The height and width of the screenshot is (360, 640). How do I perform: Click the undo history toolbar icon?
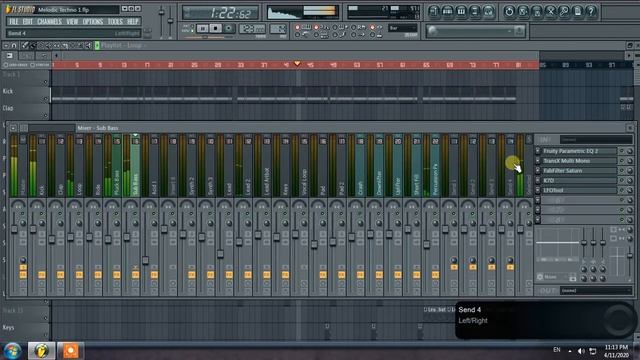(x=509, y=11)
